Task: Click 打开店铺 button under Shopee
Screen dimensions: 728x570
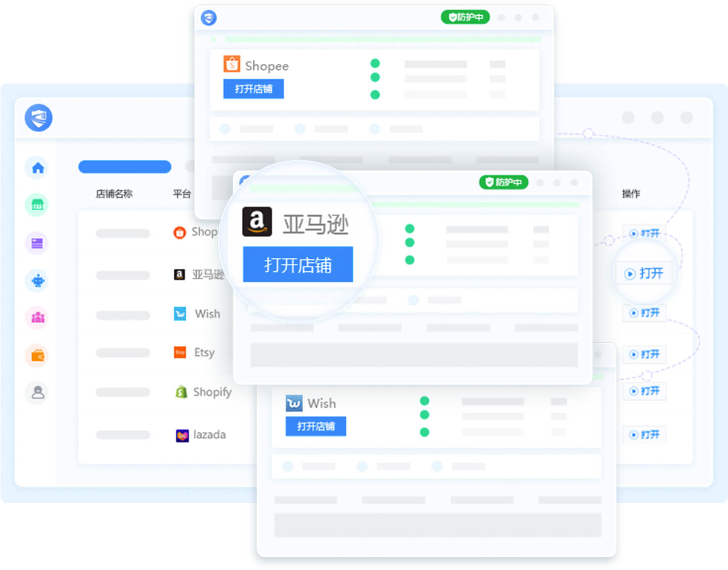Action: 253,89
